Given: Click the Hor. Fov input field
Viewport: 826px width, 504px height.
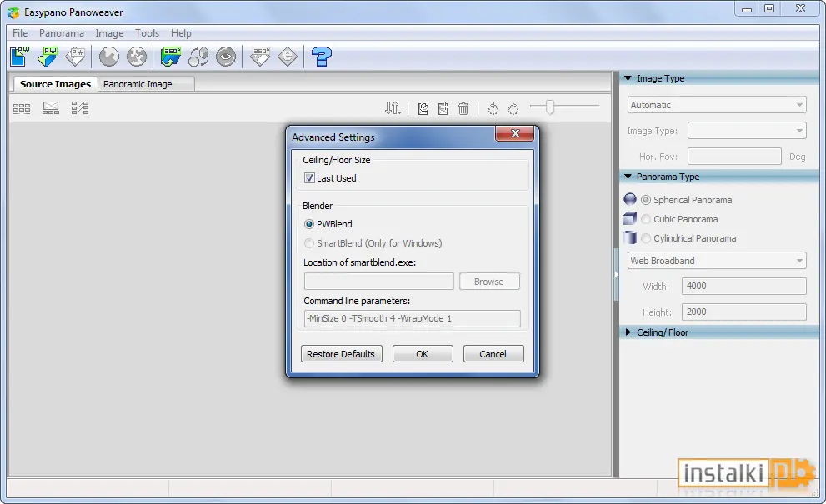Looking at the screenshot, I should tap(734, 157).
